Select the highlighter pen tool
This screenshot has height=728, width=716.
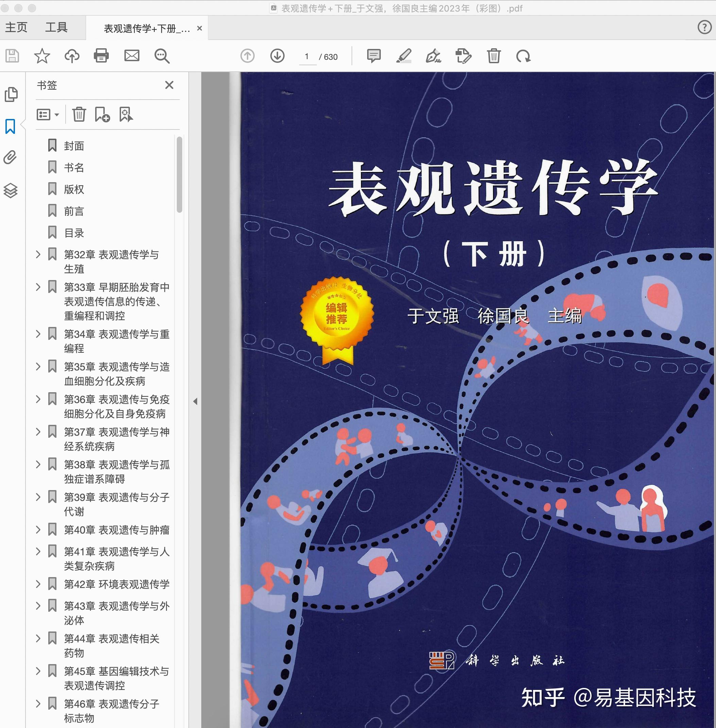tap(404, 56)
